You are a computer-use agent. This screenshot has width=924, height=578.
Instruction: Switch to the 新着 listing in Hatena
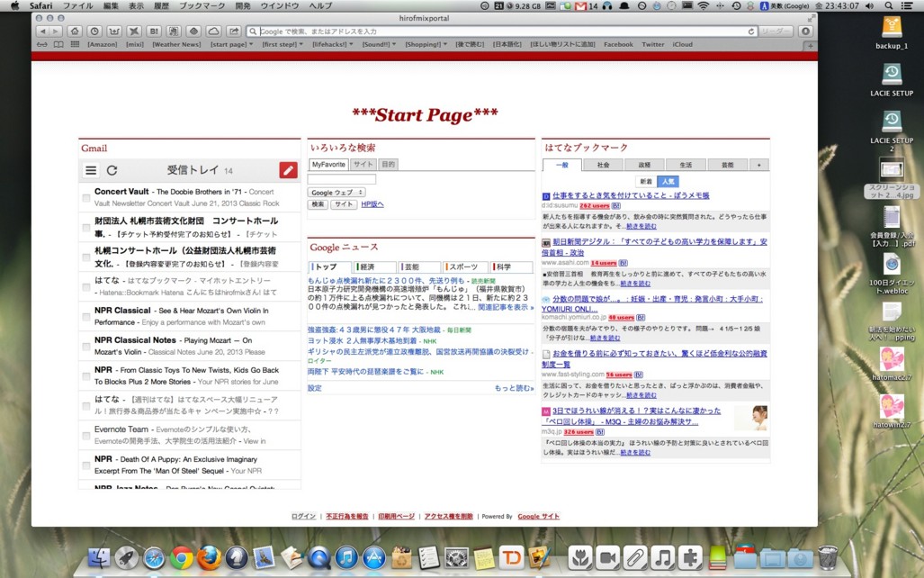[646, 181]
